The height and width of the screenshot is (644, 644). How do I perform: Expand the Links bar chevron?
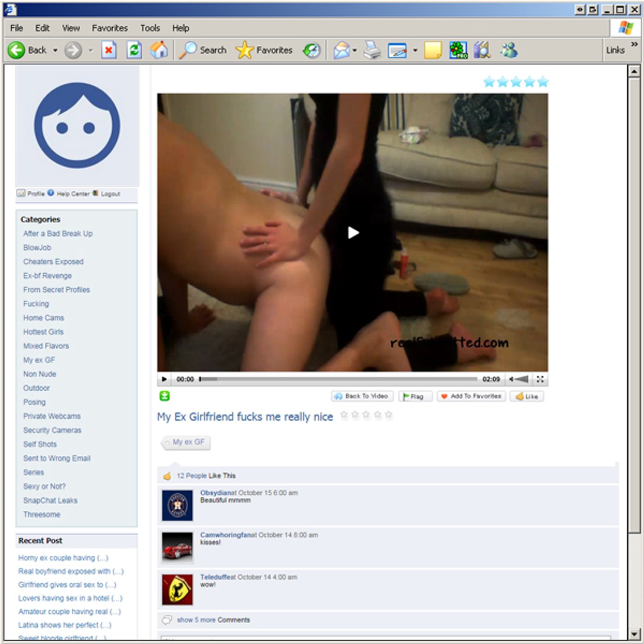[x=634, y=44]
